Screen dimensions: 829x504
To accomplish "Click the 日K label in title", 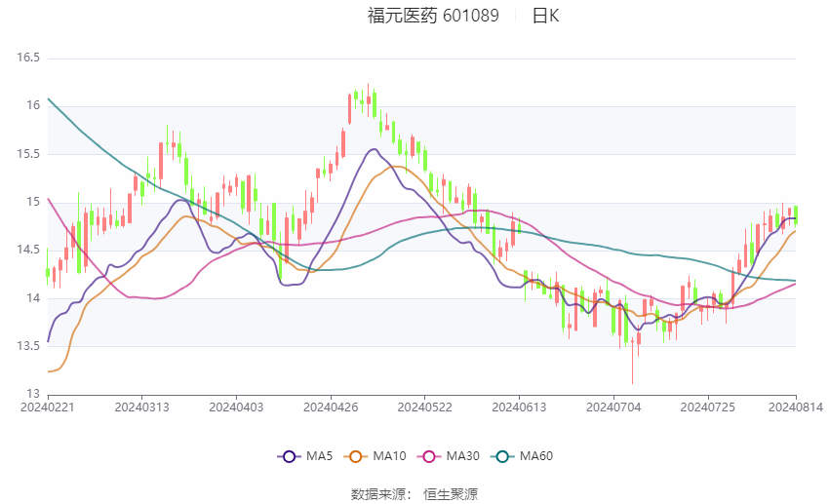I will coord(545,16).
